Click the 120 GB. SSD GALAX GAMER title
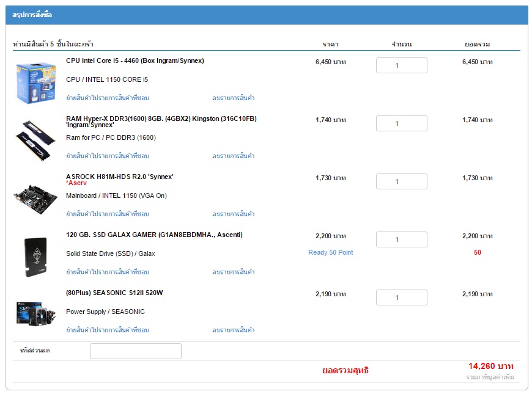532x394 pixels. pyautogui.click(x=154, y=235)
